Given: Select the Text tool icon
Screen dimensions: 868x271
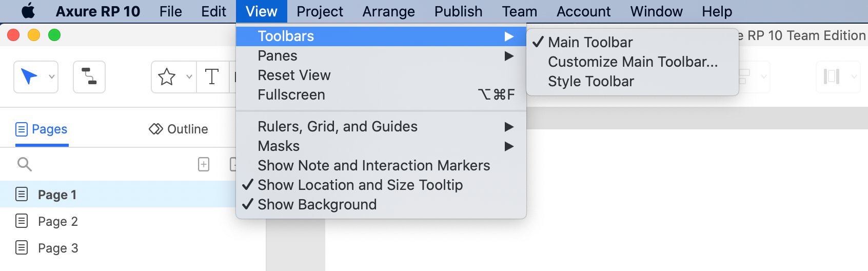Looking at the screenshot, I should tap(211, 77).
